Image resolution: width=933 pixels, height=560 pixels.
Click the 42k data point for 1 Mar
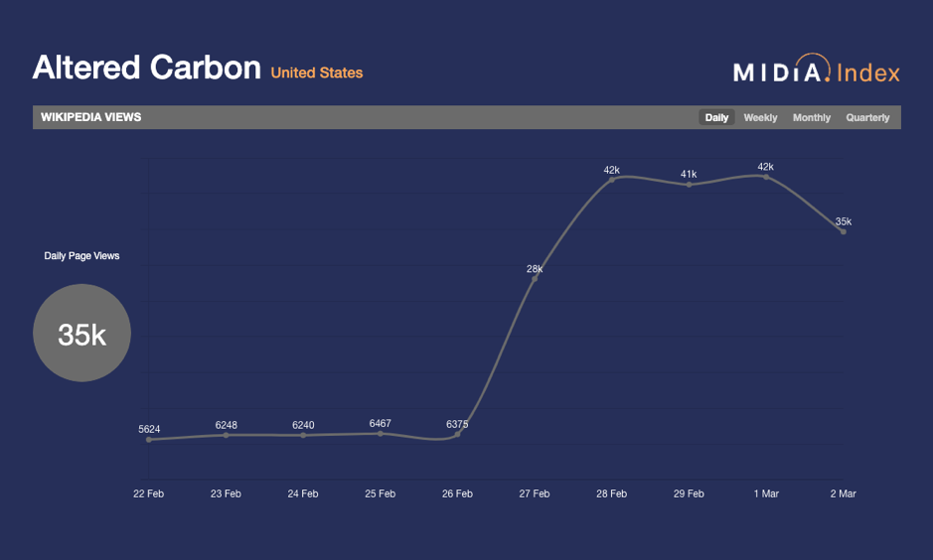pyautogui.click(x=766, y=177)
